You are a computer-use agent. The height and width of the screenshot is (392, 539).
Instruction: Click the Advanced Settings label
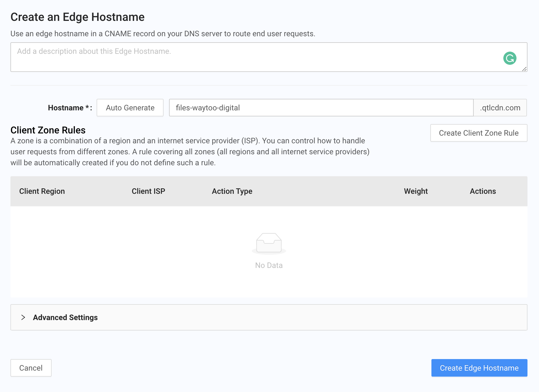click(x=65, y=317)
